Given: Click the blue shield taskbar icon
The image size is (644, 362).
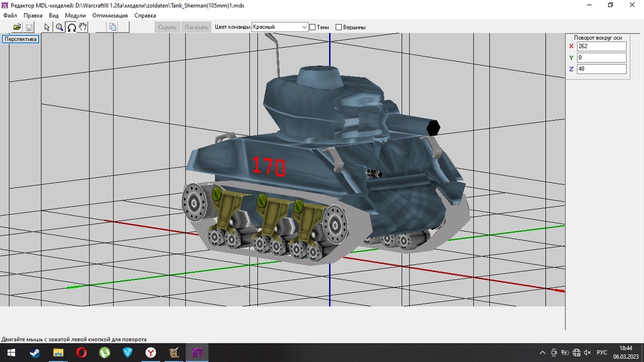Looking at the screenshot, I should (127, 353).
